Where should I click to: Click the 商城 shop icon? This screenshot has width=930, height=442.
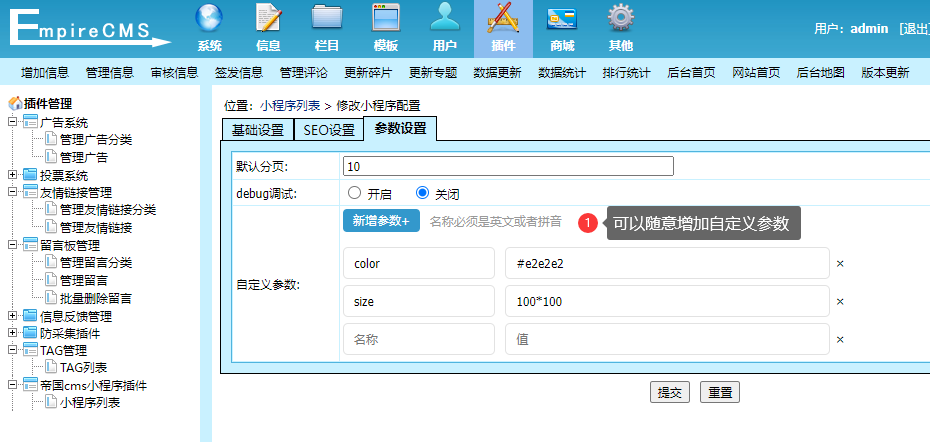[562, 20]
